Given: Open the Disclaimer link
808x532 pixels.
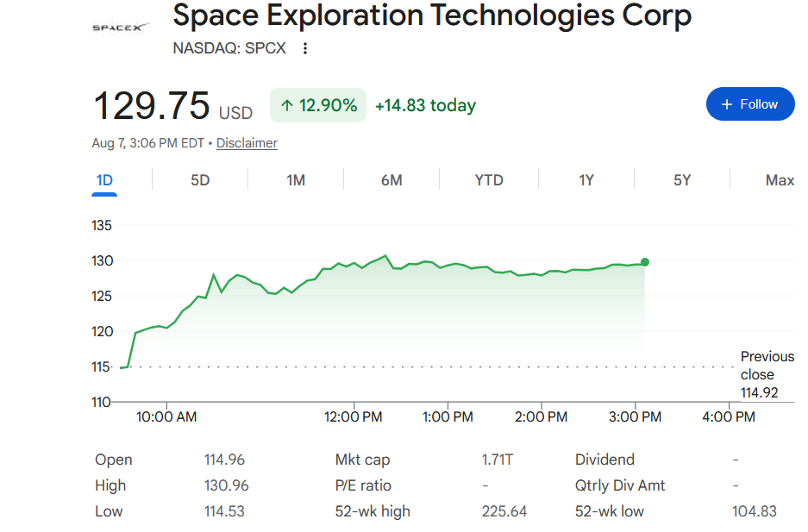Looking at the screenshot, I should tap(247, 143).
